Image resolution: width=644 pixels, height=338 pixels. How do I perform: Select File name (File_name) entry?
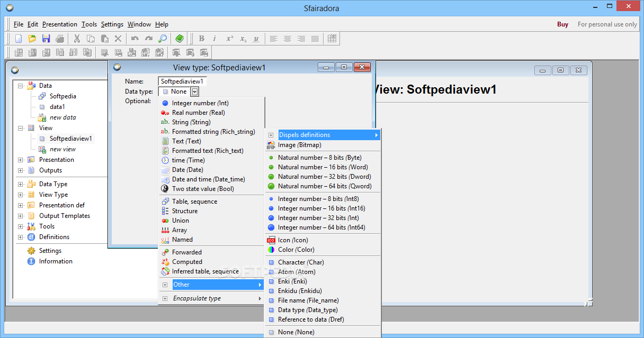point(323,300)
